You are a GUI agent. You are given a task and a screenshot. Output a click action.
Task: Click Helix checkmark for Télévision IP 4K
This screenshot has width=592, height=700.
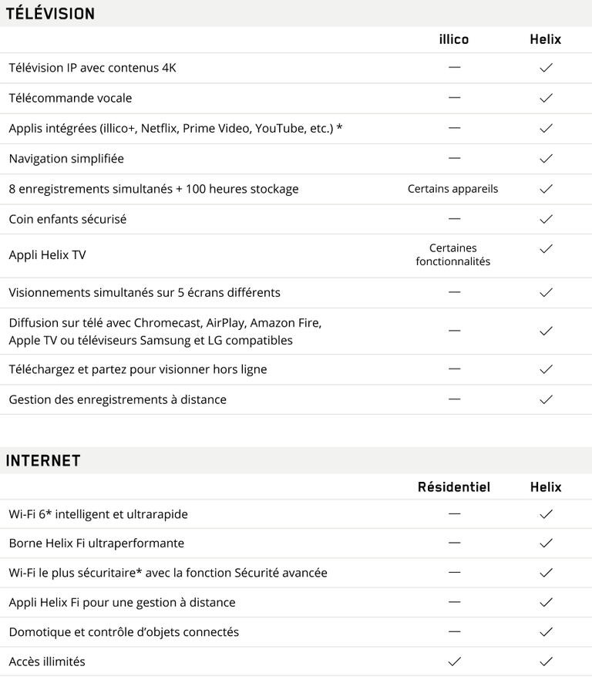(546, 68)
